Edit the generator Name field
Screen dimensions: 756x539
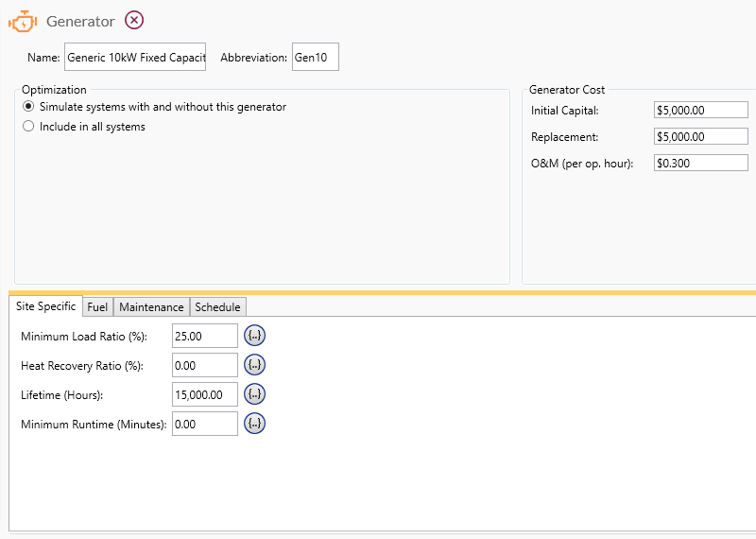[135, 58]
